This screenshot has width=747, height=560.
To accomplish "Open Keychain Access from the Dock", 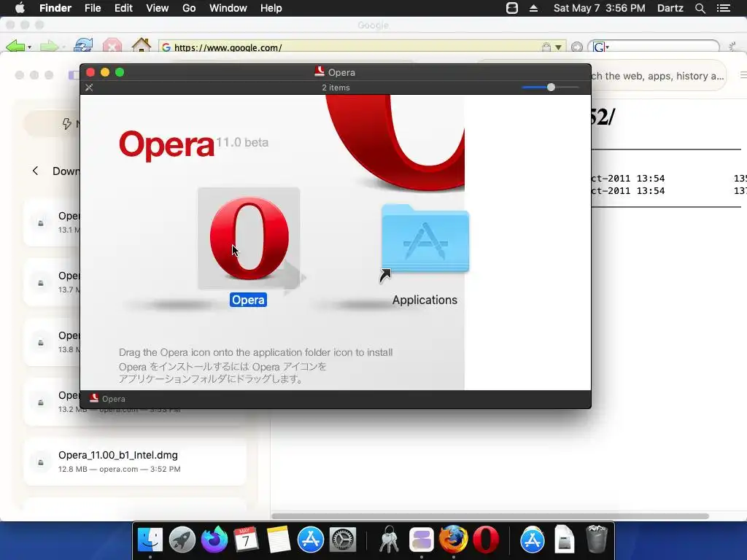I will [390, 540].
